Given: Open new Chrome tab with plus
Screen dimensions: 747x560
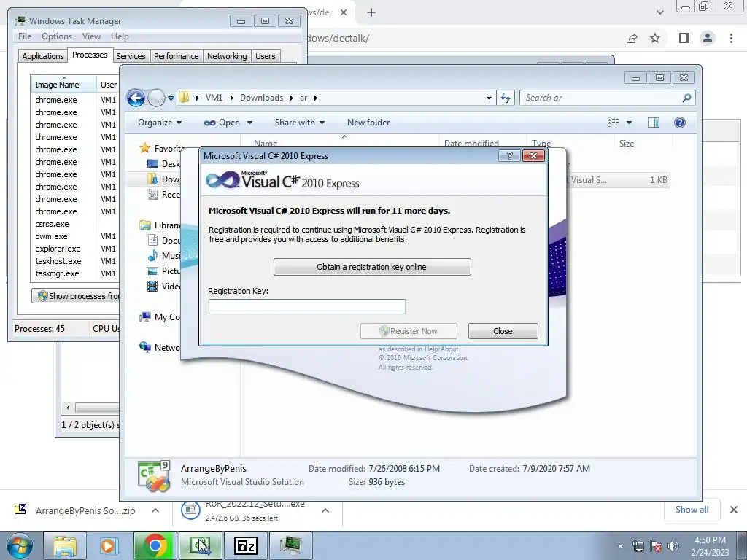Looking at the screenshot, I should coord(371,12).
